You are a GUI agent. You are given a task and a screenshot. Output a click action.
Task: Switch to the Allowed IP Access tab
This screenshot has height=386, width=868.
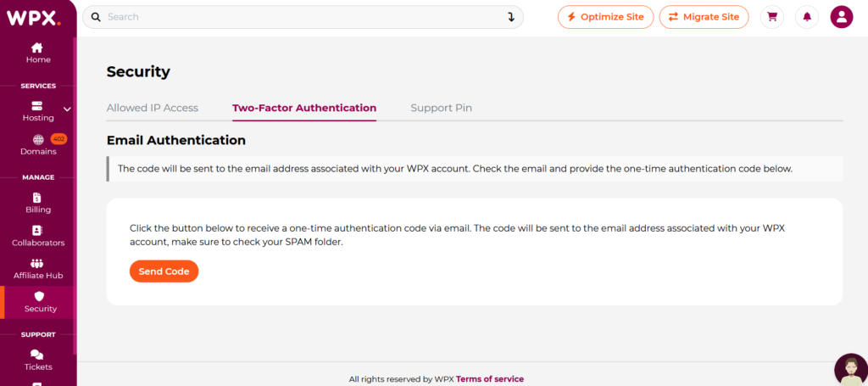(x=153, y=108)
